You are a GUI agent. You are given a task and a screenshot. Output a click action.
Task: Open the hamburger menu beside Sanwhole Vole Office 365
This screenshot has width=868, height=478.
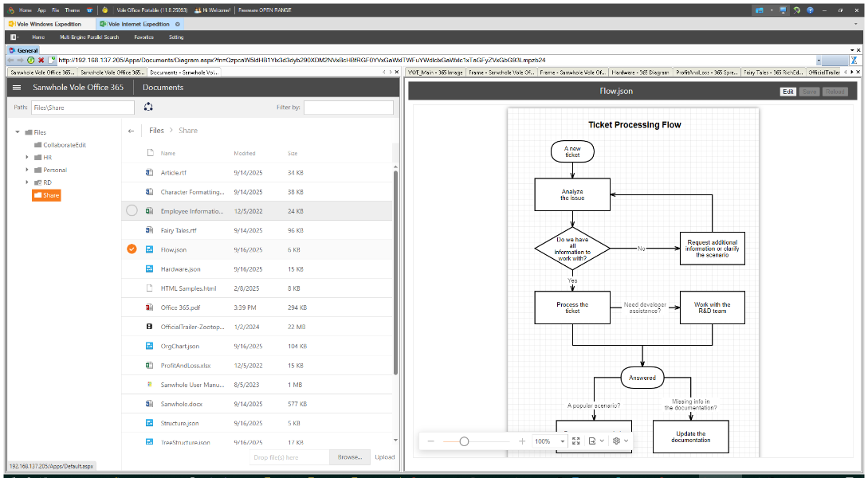point(17,88)
